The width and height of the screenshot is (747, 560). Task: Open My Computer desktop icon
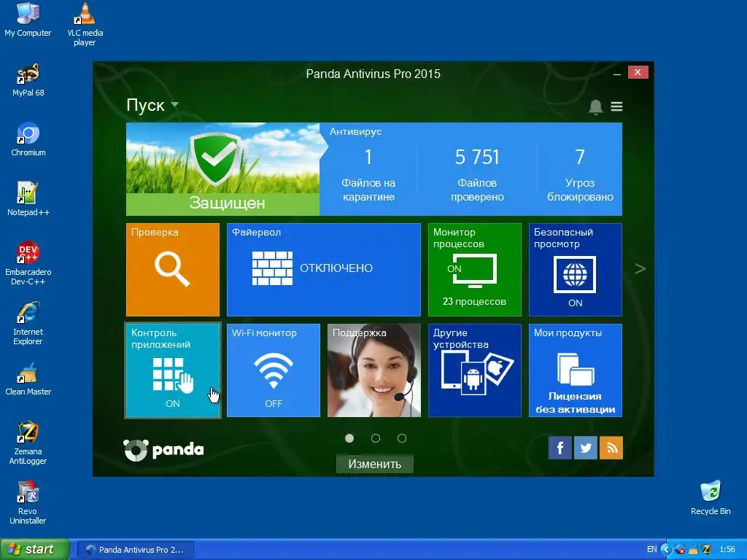pos(28,20)
